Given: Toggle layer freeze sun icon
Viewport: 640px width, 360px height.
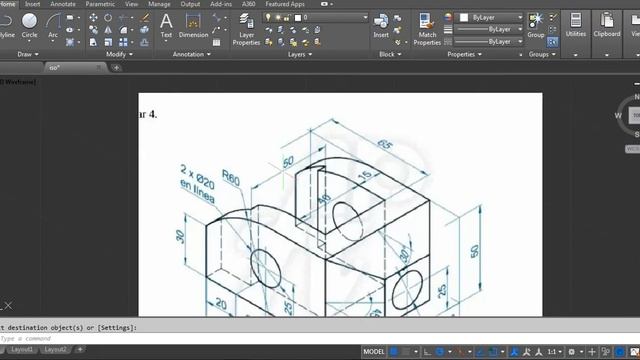Looking at the screenshot, I should click(x=278, y=18).
